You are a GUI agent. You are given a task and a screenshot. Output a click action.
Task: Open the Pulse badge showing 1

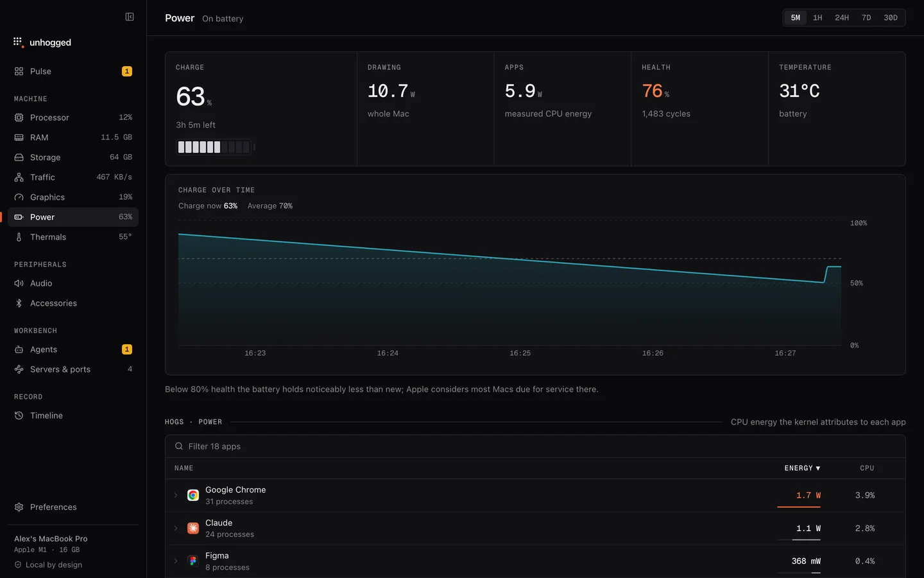[127, 71]
